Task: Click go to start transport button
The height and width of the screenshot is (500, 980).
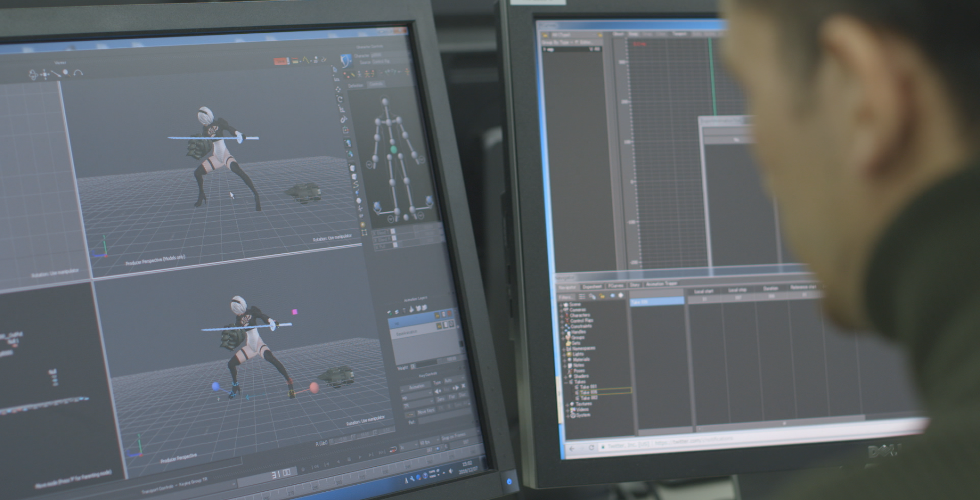Action: [x=315, y=466]
